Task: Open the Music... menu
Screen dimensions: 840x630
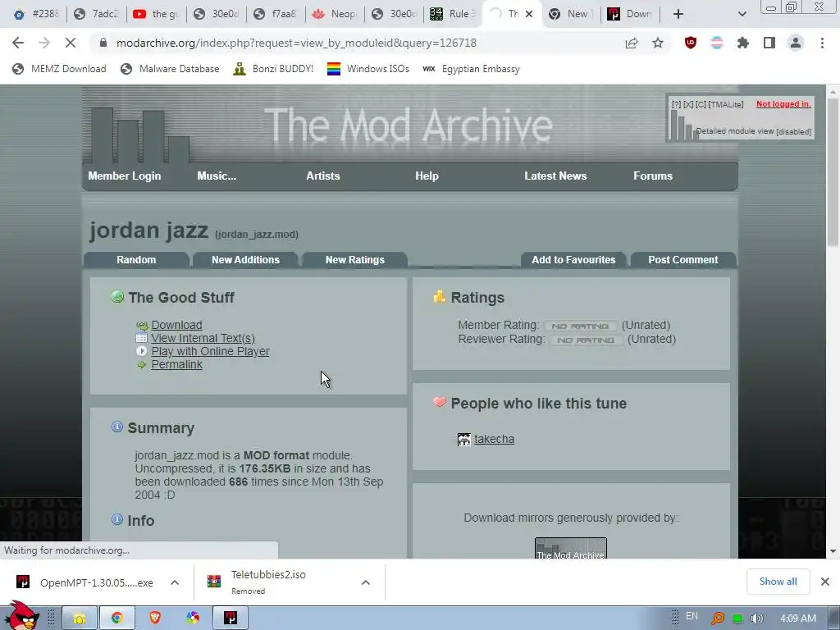Action: coord(217,176)
